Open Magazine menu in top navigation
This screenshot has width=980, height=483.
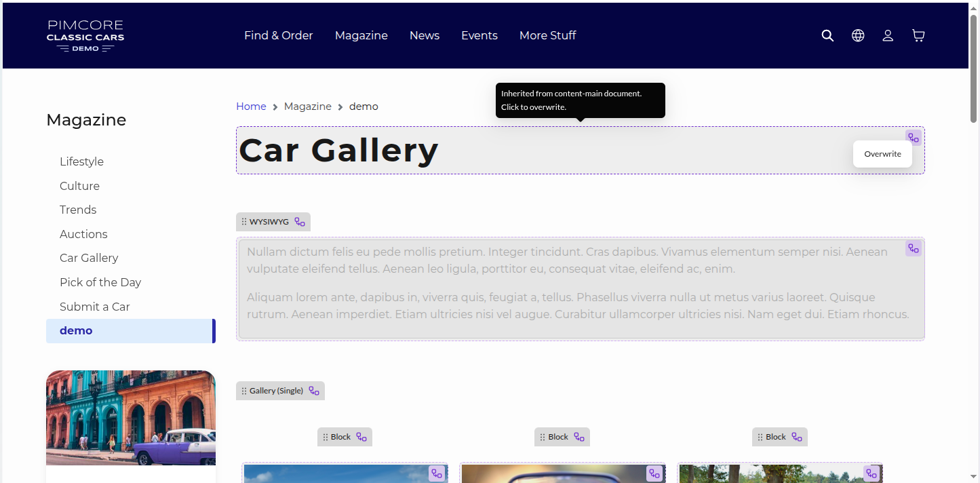[x=361, y=35]
